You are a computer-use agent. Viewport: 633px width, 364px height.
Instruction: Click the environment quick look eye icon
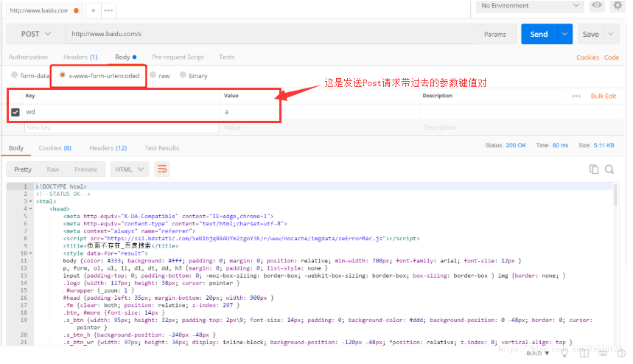tap(597, 5)
